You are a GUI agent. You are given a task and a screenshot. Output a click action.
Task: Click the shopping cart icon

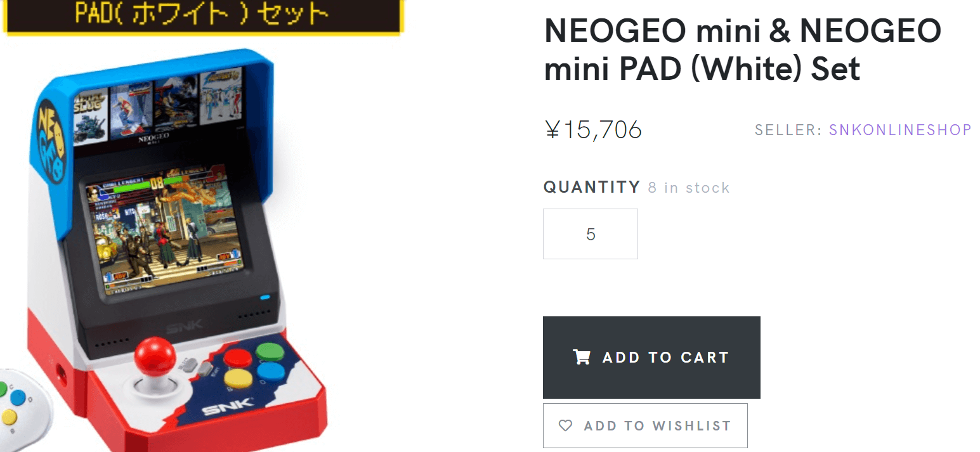(581, 357)
